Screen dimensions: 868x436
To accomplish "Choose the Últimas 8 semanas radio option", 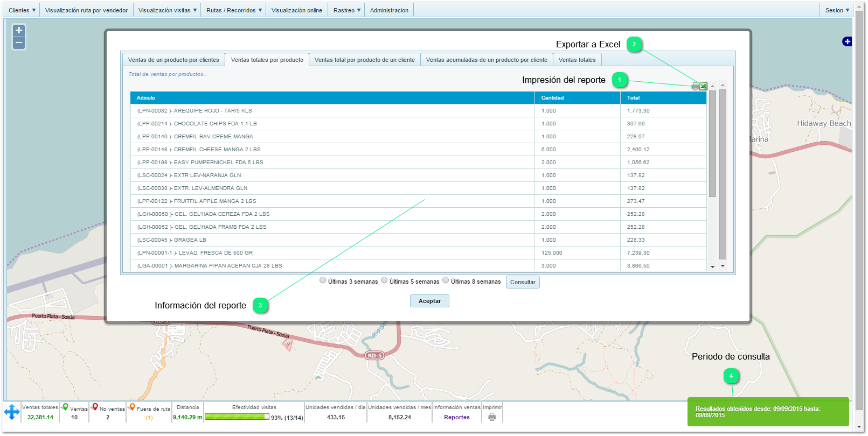I will coord(446,280).
